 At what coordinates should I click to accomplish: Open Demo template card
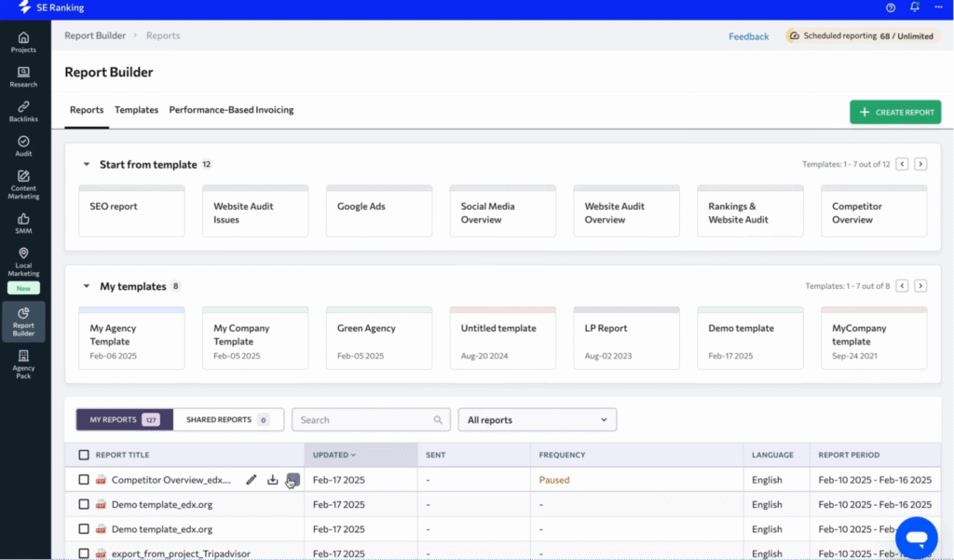pyautogui.click(x=750, y=338)
